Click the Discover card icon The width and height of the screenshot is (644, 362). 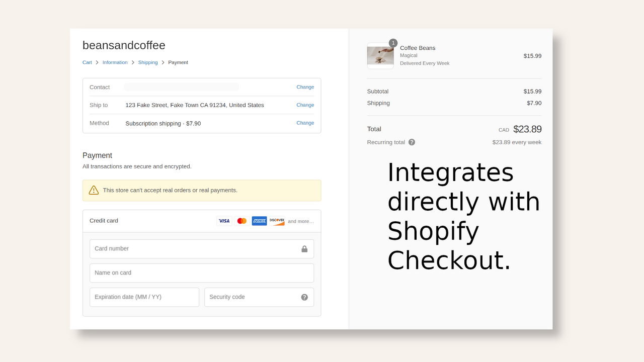(277, 221)
